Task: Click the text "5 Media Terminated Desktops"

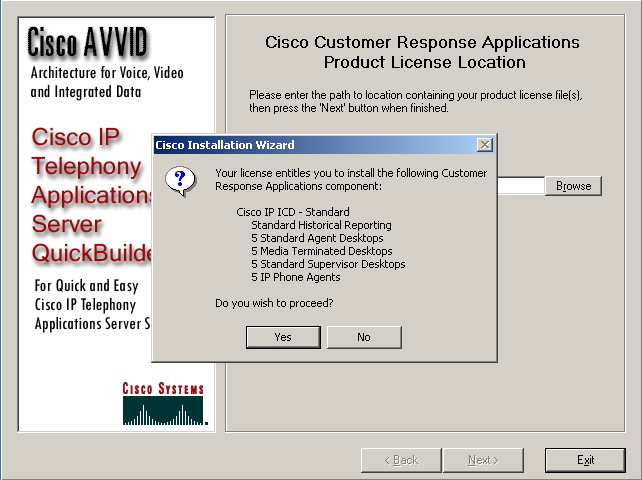Action: tap(322, 251)
